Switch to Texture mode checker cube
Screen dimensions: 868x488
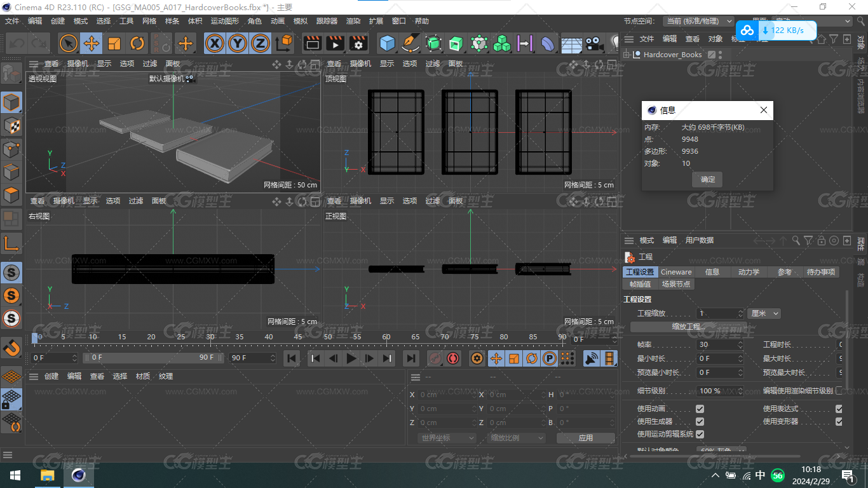click(11, 125)
